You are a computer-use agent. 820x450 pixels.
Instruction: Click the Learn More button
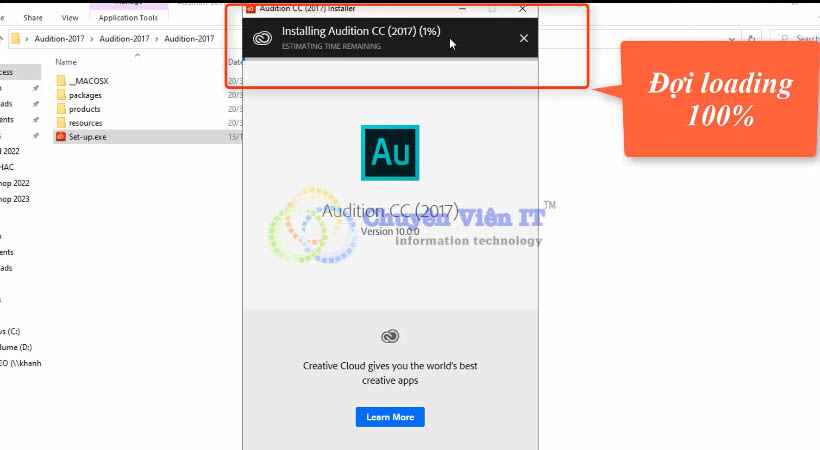click(390, 417)
